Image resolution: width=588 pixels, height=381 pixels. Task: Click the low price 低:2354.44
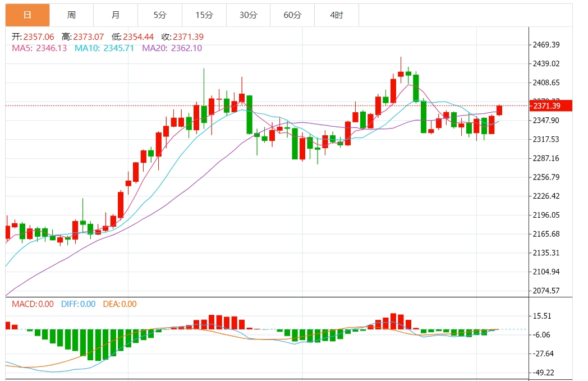coord(133,36)
